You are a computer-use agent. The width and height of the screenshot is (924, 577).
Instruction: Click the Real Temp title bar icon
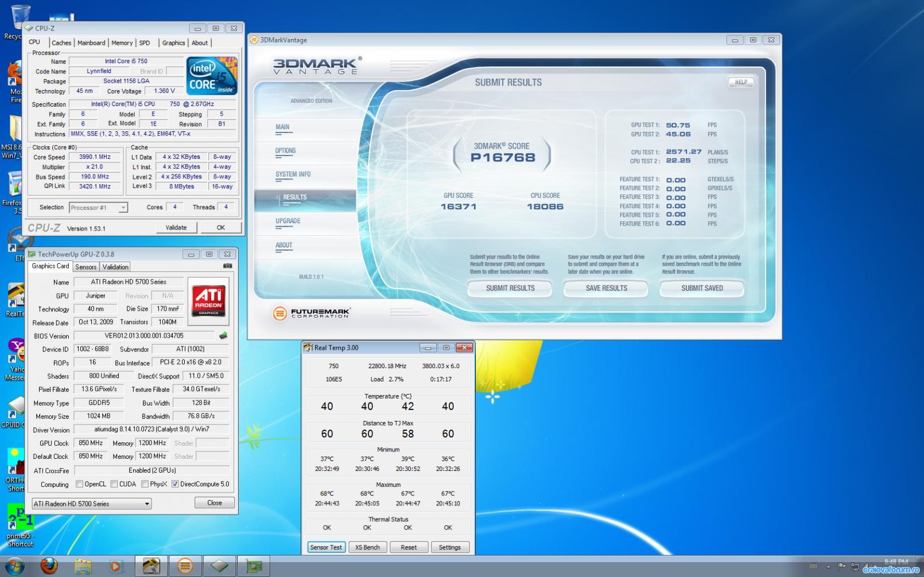click(308, 348)
